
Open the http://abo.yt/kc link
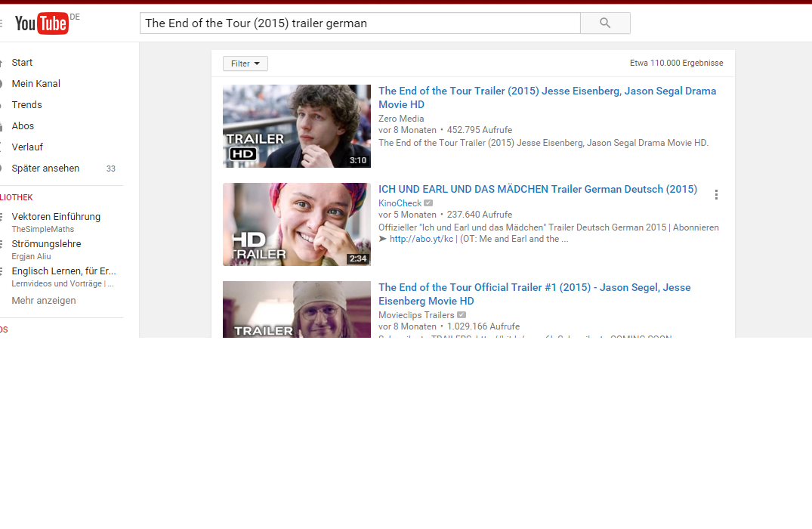421,239
